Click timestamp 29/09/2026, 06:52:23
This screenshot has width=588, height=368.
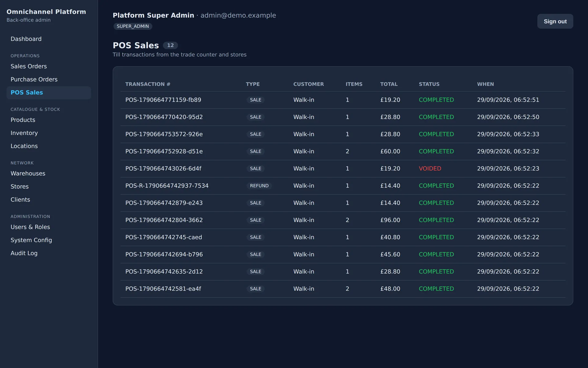coord(508,169)
